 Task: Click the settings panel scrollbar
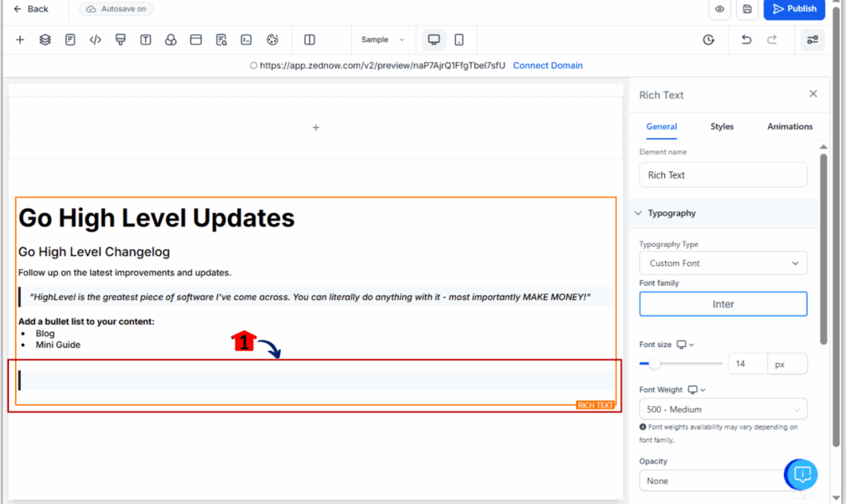[x=824, y=248]
